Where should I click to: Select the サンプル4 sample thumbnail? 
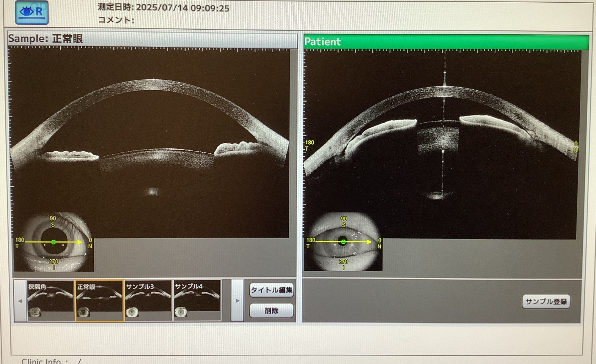197,300
